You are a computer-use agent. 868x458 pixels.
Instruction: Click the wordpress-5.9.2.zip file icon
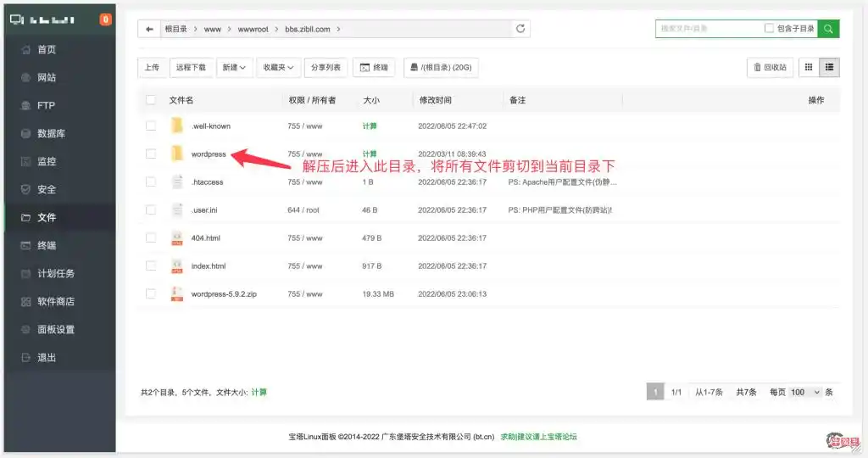[x=176, y=293]
